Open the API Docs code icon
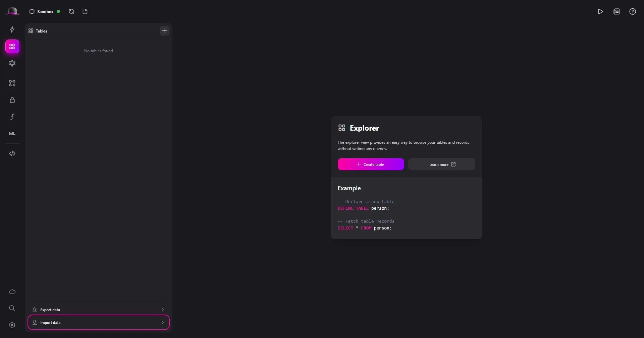 pyautogui.click(x=12, y=153)
